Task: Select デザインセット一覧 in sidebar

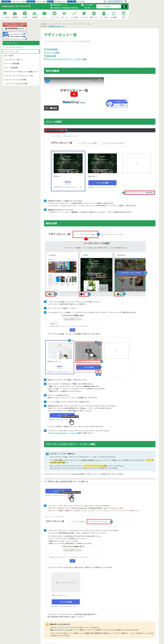Action: coord(21,51)
